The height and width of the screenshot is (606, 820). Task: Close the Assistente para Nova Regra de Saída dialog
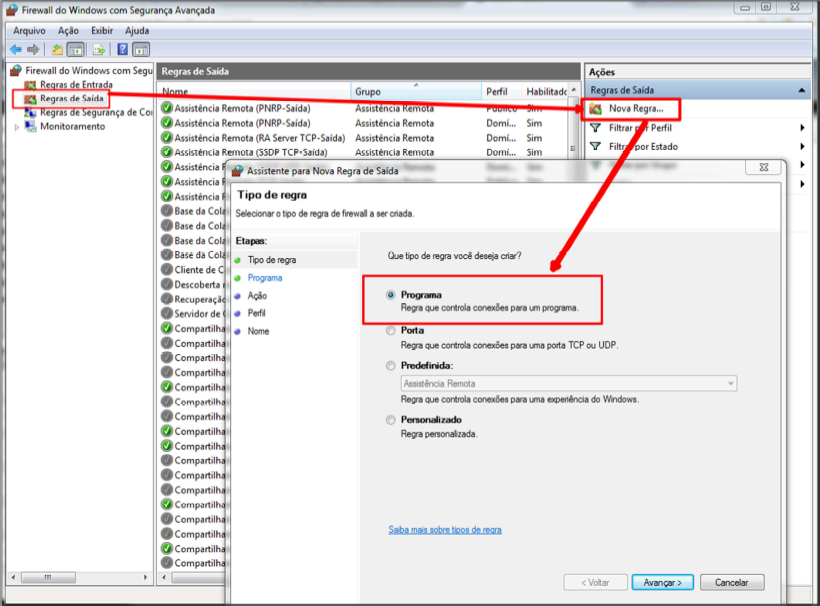point(764,167)
